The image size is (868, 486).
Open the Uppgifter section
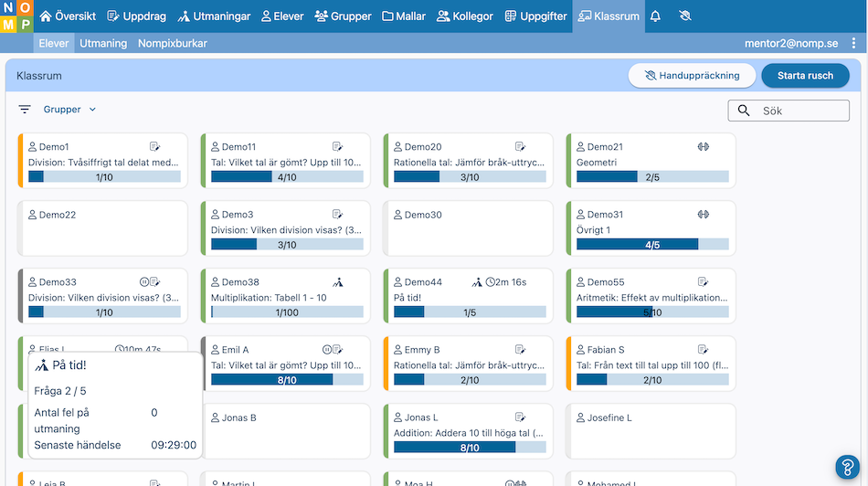click(x=535, y=16)
